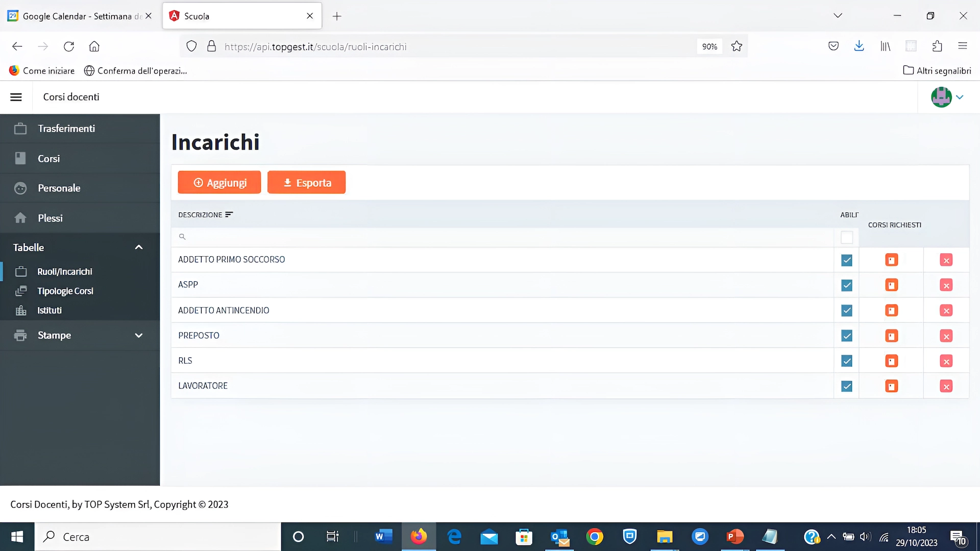
Task: Open Word from the taskbar
Action: pyautogui.click(x=383, y=537)
